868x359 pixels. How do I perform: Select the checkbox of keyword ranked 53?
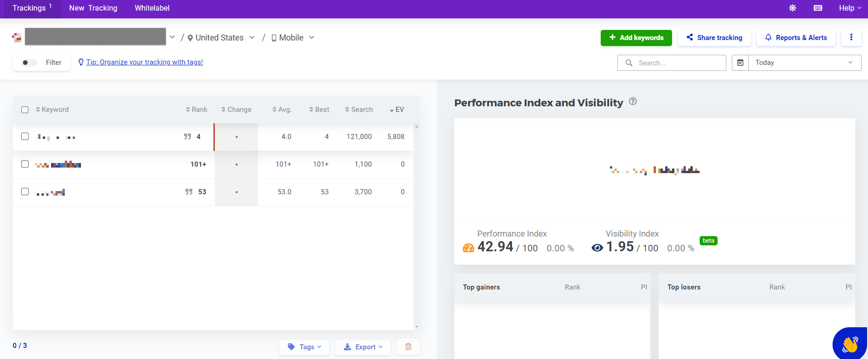[25, 191]
